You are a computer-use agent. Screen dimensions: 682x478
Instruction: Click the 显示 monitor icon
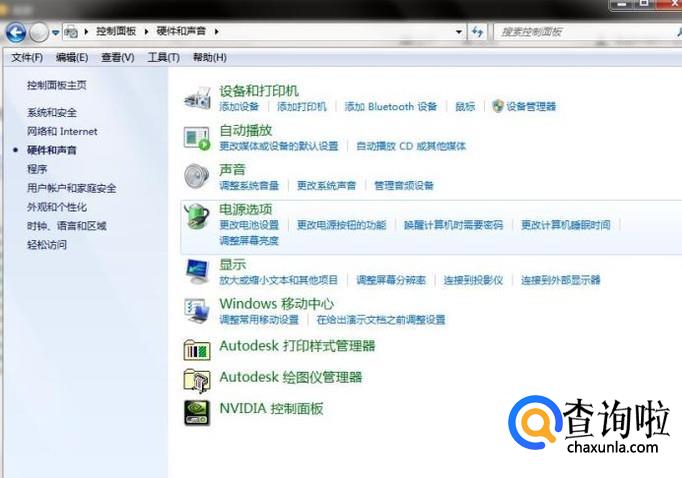pyautogui.click(x=197, y=271)
